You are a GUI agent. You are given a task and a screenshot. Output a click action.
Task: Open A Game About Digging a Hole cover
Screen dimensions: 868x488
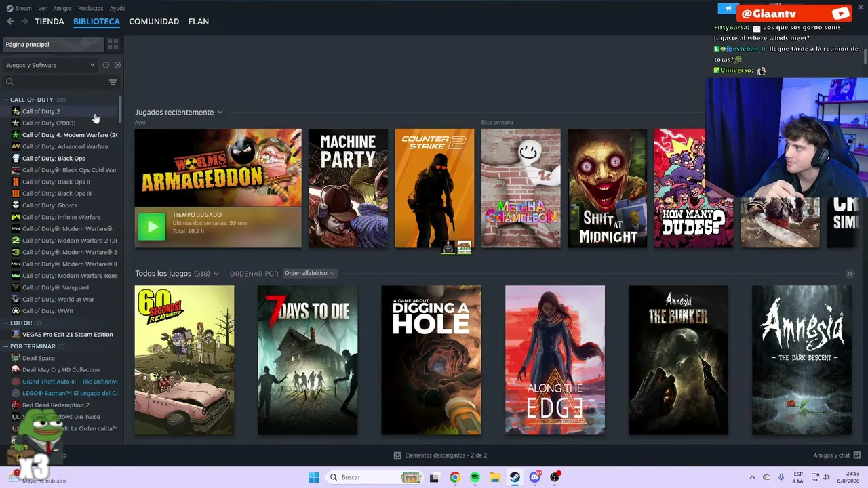[x=431, y=360]
